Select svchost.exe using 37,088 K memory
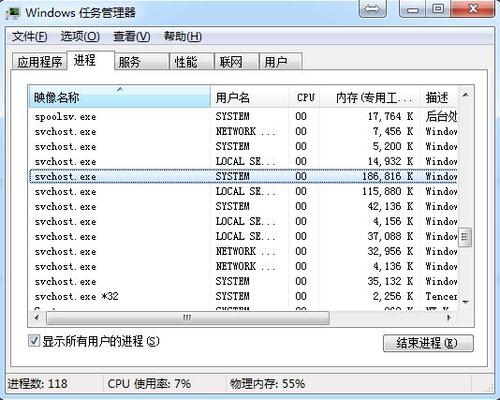The height and width of the screenshot is (400, 500). [243, 236]
